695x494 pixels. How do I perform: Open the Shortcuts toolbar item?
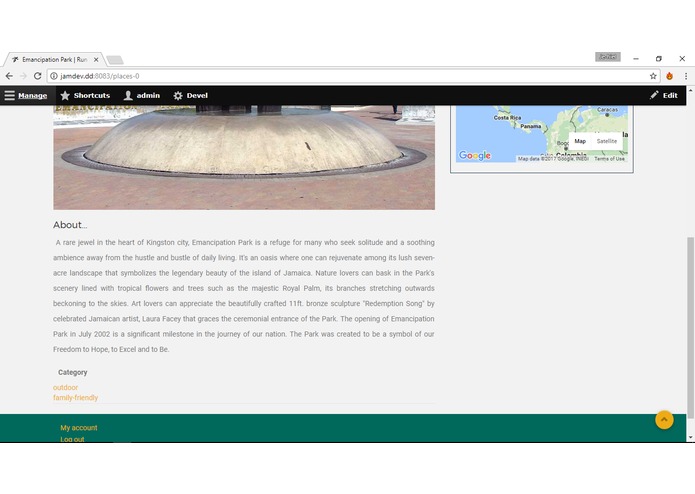[85, 96]
